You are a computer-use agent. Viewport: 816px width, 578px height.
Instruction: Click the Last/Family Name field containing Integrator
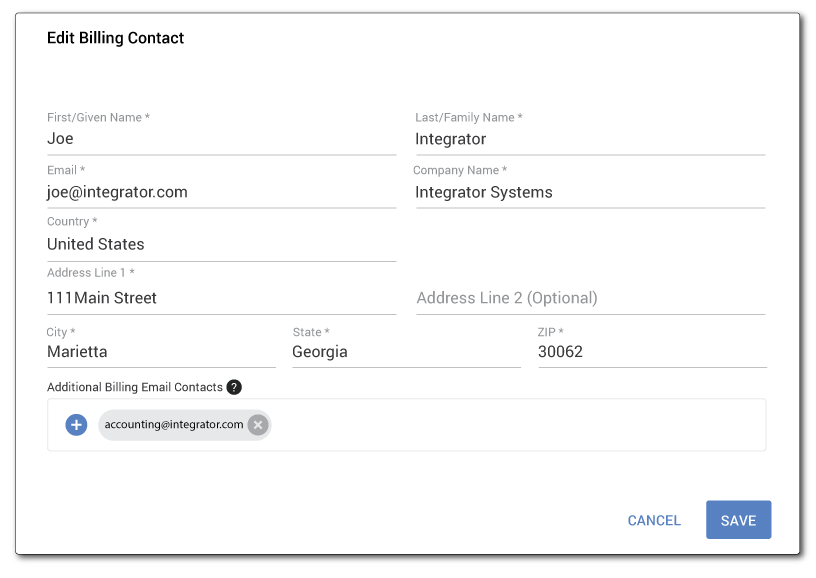[x=589, y=139]
